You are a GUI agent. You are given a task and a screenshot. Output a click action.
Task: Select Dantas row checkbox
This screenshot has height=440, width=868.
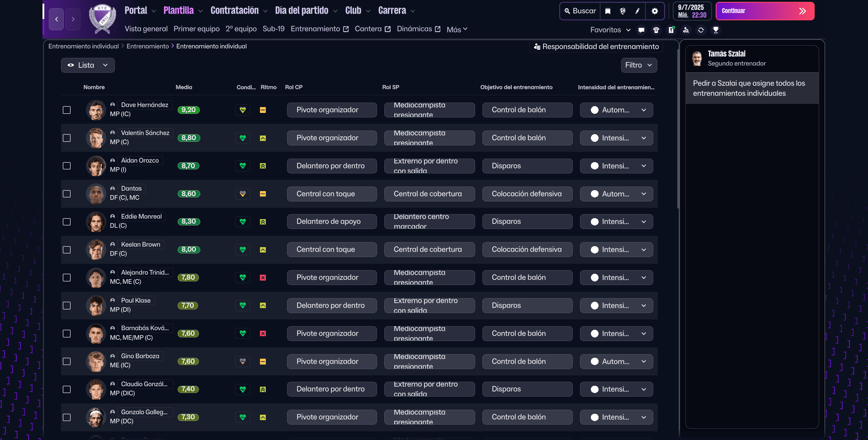[x=67, y=194]
